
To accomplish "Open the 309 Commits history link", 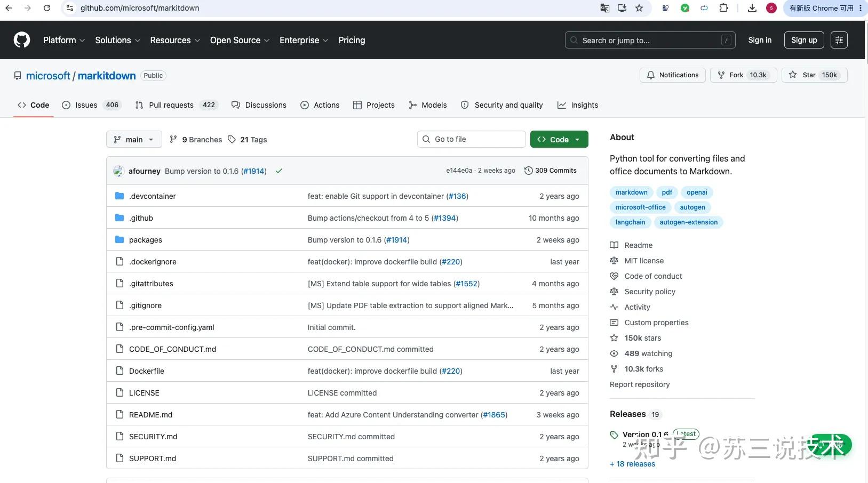I will point(551,171).
